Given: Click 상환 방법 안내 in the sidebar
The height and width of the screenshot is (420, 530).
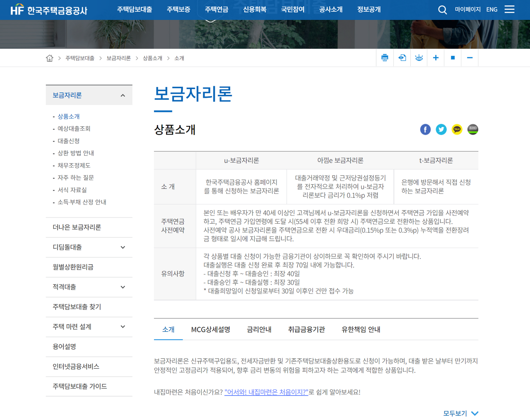Looking at the screenshot, I should [76, 153].
